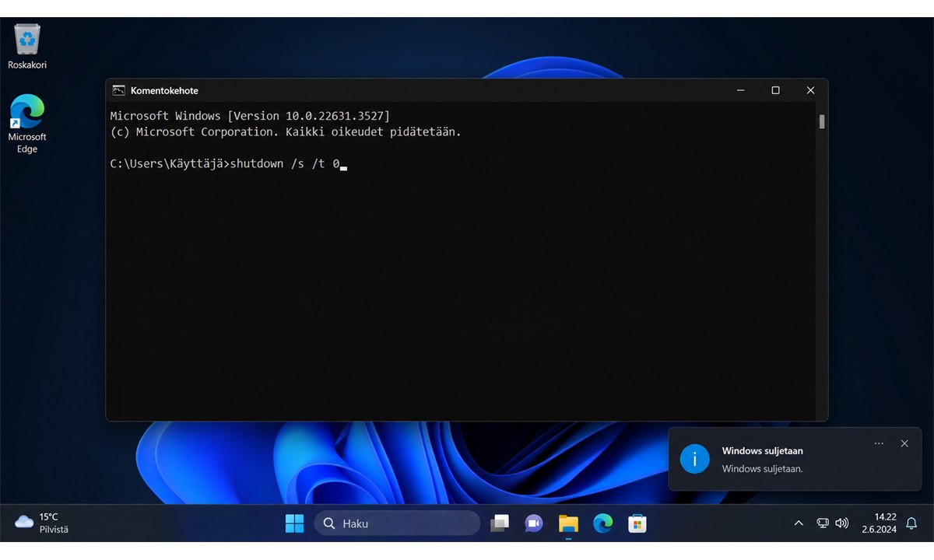The image size is (934, 560).
Task: Open the Microsoft Edge desktop shortcut
Action: click(27, 124)
